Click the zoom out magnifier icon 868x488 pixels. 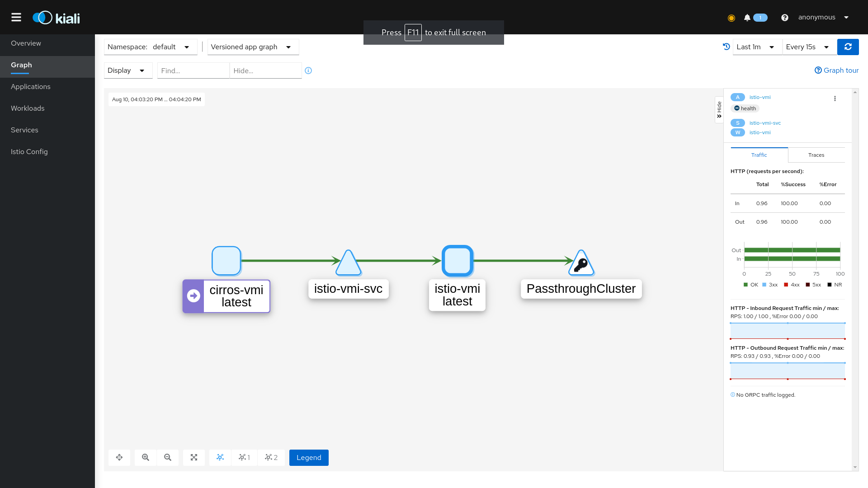[168, 457]
